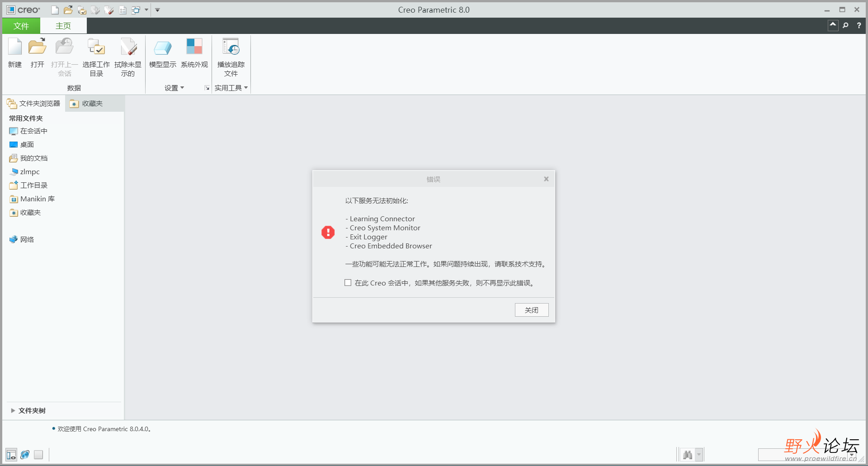Open Help with the question mark icon
Viewport: 868px width, 466px height.
(x=859, y=25)
